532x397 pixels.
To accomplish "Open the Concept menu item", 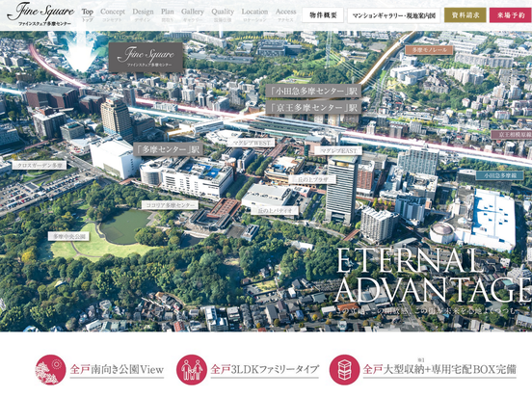I will [113, 14].
